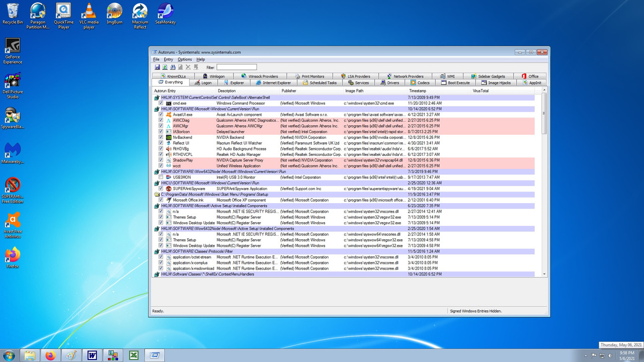Click the Find binoculars toolbar icon
644x362 pixels.
(173, 67)
